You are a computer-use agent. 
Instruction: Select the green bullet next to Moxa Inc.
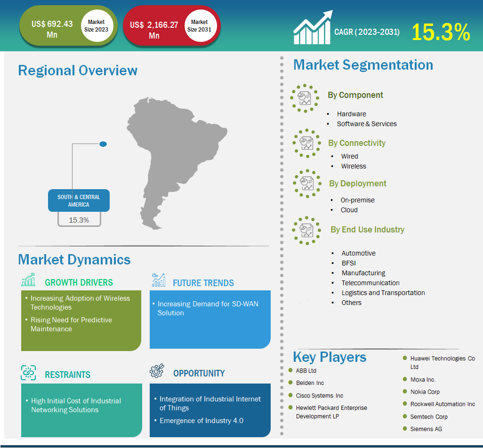coord(404,379)
